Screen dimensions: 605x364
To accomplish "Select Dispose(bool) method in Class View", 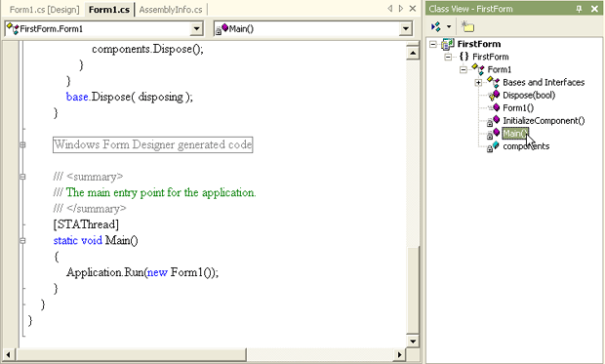I will (x=529, y=95).
